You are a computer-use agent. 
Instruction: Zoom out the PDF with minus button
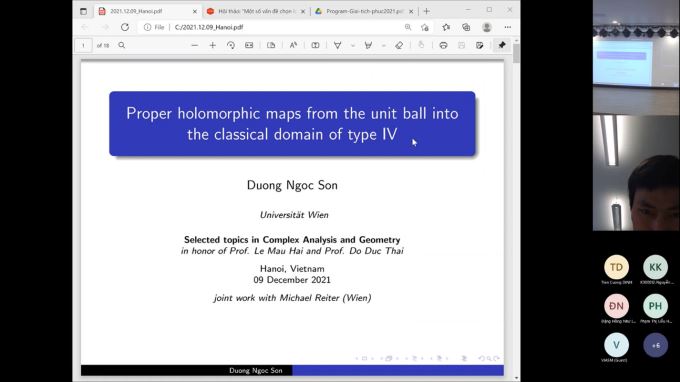tap(194, 45)
